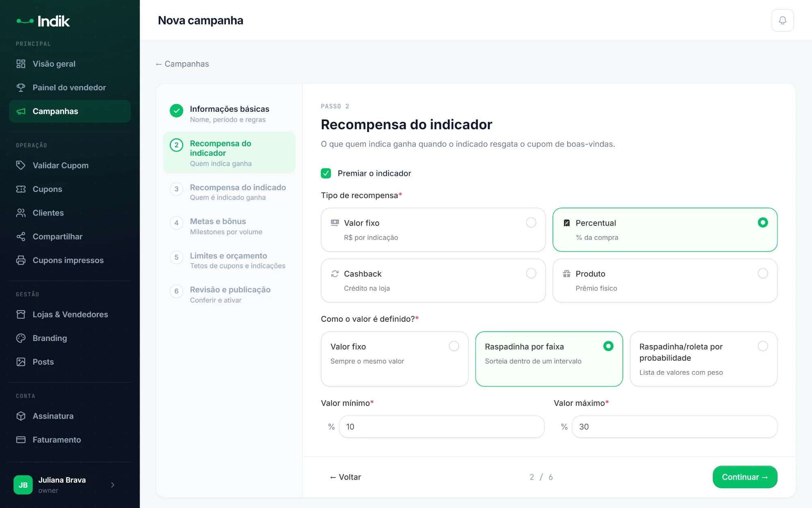Screen dimensions: 812x508
Task: Select Produto reward type radio
Action: pyautogui.click(x=762, y=273)
